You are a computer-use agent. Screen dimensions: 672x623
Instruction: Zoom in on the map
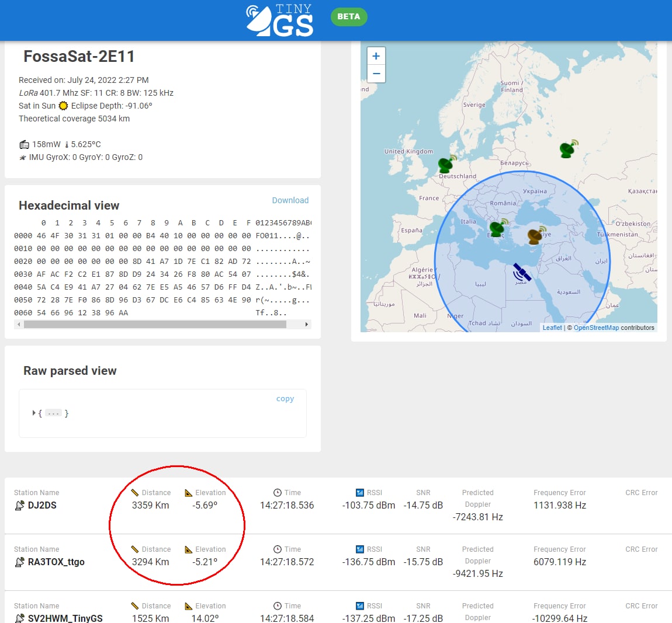(x=376, y=56)
